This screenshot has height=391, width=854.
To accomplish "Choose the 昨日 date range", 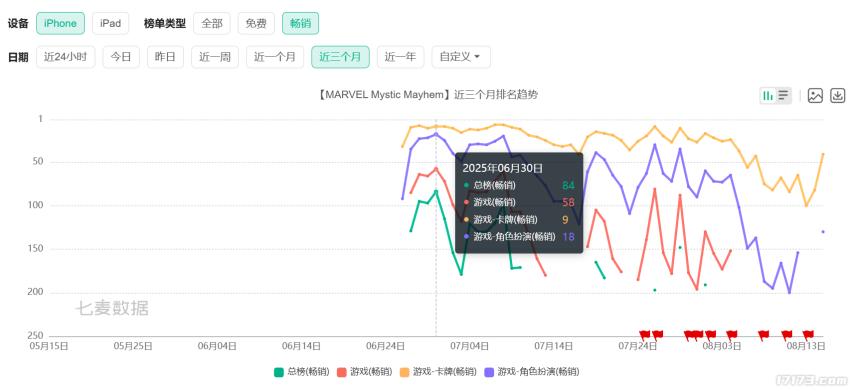I will point(165,57).
